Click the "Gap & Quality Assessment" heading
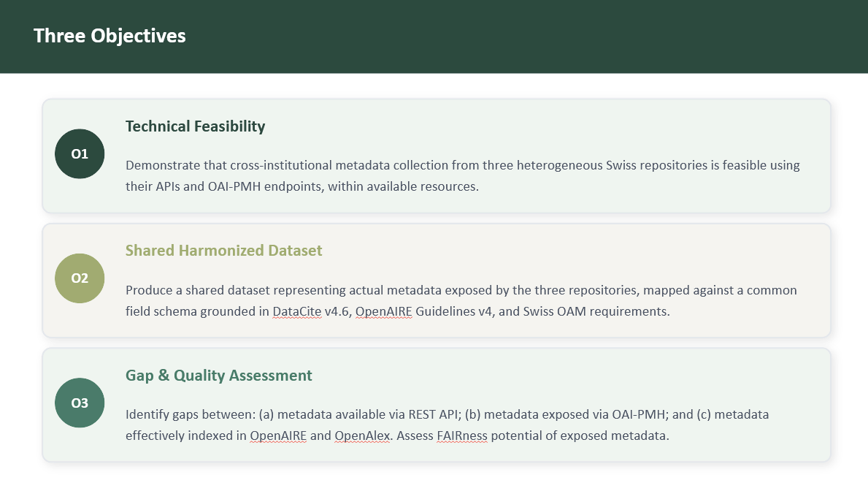868x483 pixels. [219, 376]
